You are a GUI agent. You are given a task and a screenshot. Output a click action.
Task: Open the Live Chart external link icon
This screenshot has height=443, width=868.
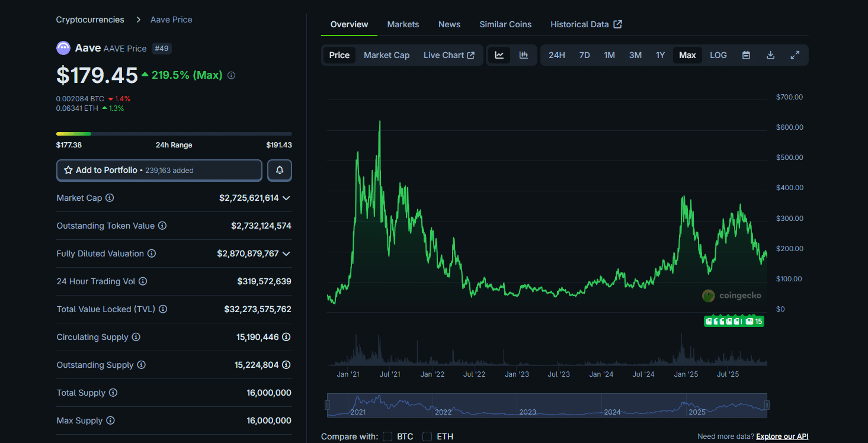tap(471, 54)
